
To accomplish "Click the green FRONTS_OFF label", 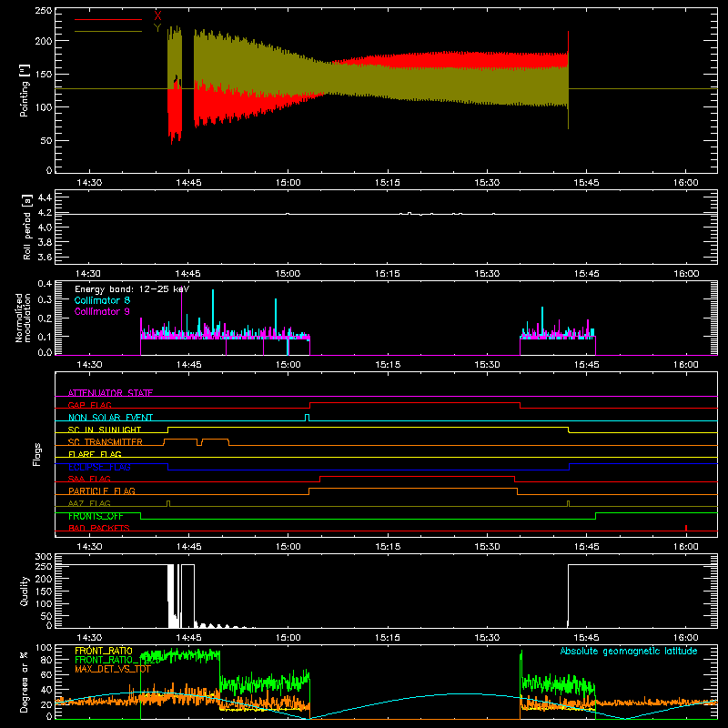I will point(96,516).
